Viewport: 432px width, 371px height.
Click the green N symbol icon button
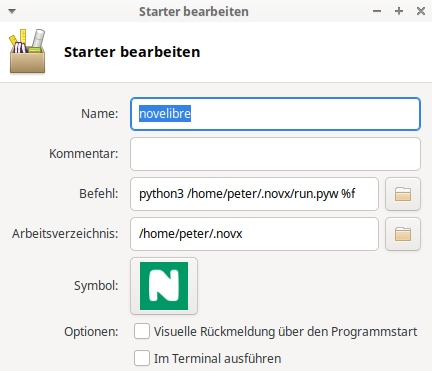(164, 286)
